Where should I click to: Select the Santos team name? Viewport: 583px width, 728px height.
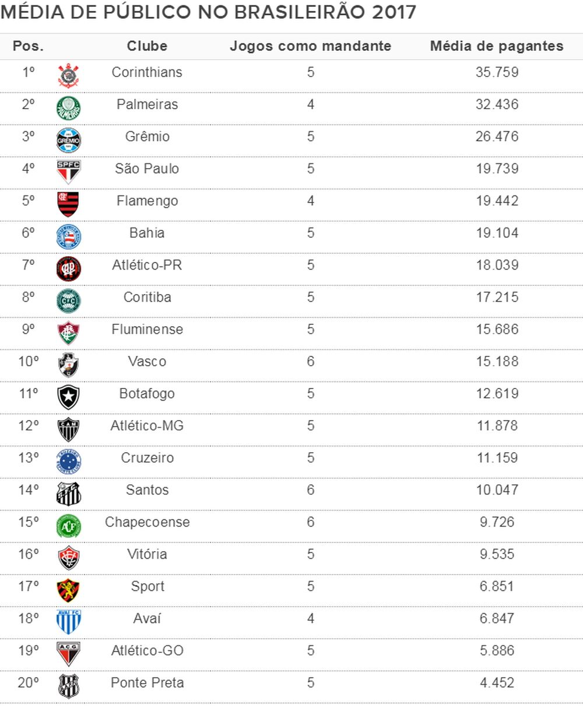point(147,490)
